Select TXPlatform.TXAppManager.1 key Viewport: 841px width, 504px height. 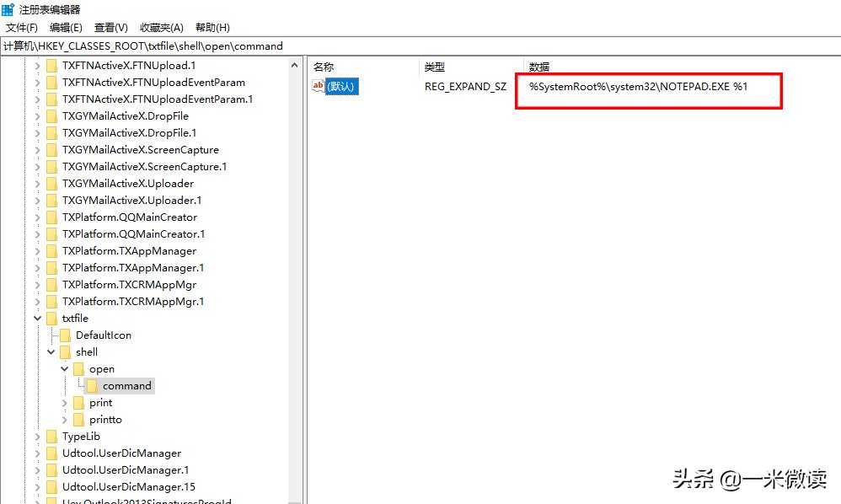click(x=133, y=267)
